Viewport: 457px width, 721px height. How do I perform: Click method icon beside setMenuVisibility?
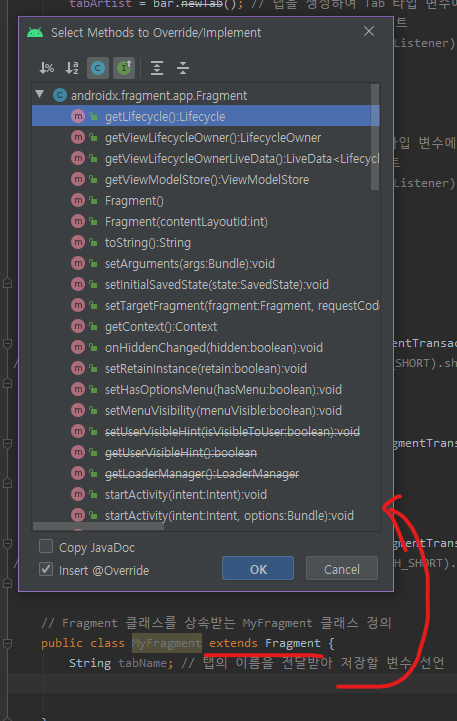(78, 411)
